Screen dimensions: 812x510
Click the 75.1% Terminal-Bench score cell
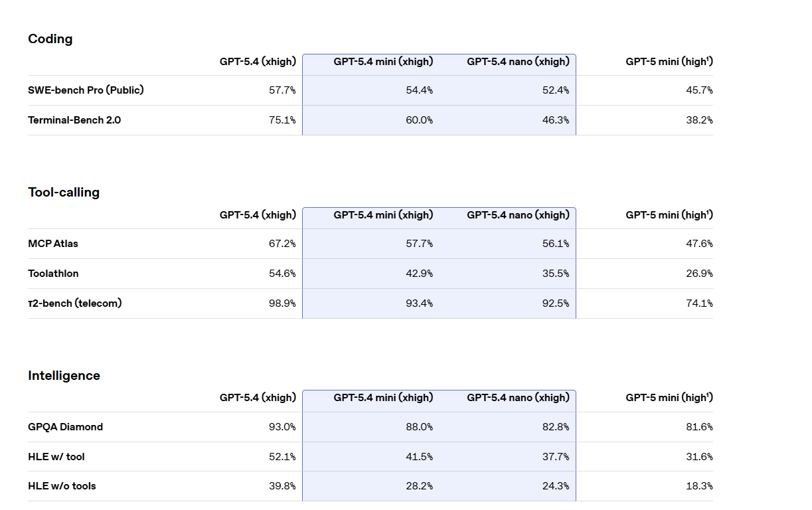tap(282, 120)
